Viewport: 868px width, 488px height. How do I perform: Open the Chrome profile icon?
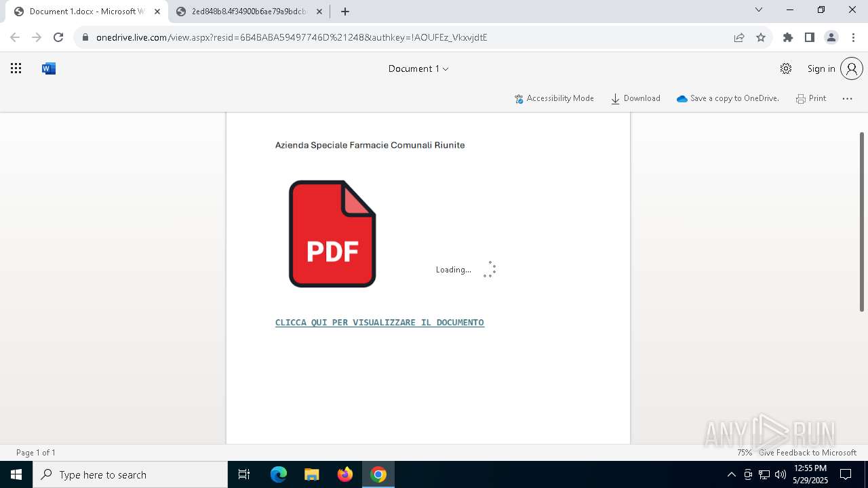831,37
